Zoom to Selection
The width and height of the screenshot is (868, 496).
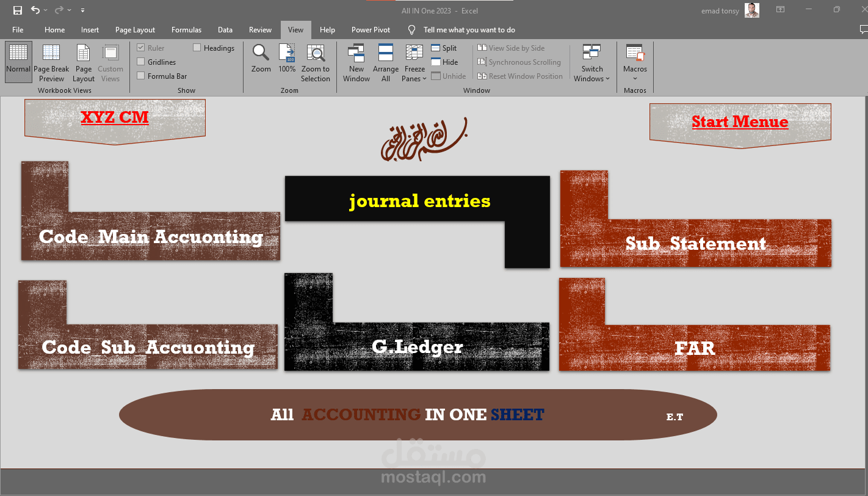click(316, 62)
